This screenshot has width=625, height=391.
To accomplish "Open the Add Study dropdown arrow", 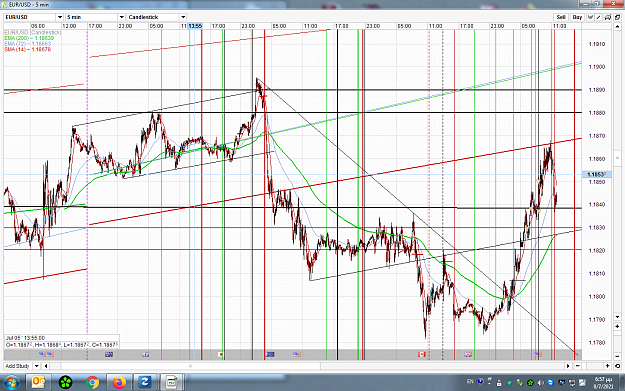I will [x=36, y=366].
